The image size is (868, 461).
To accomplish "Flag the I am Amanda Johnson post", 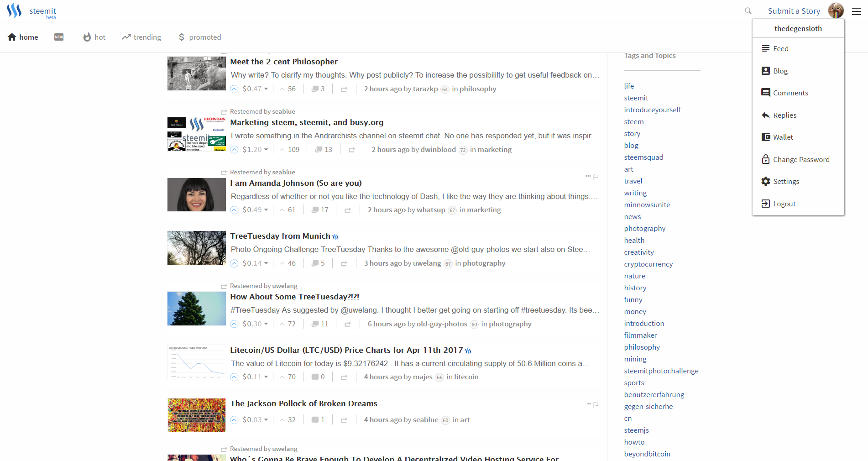I will click(x=596, y=177).
